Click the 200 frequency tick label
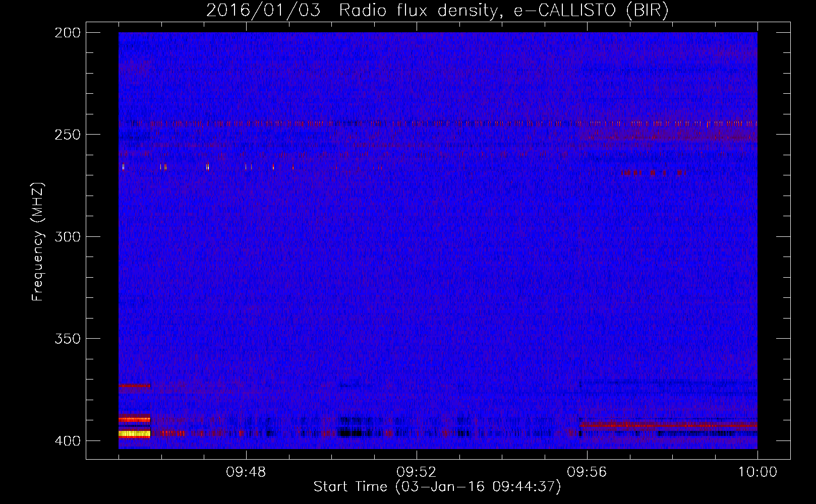The width and height of the screenshot is (816, 504). [67, 33]
